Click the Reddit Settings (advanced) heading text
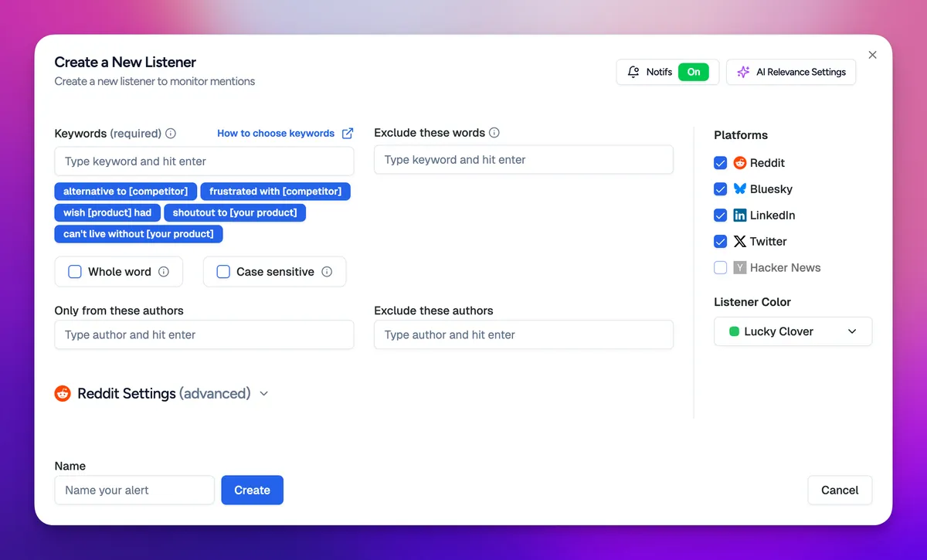The width and height of the screenshot is (927, 560). coord(164,394)
